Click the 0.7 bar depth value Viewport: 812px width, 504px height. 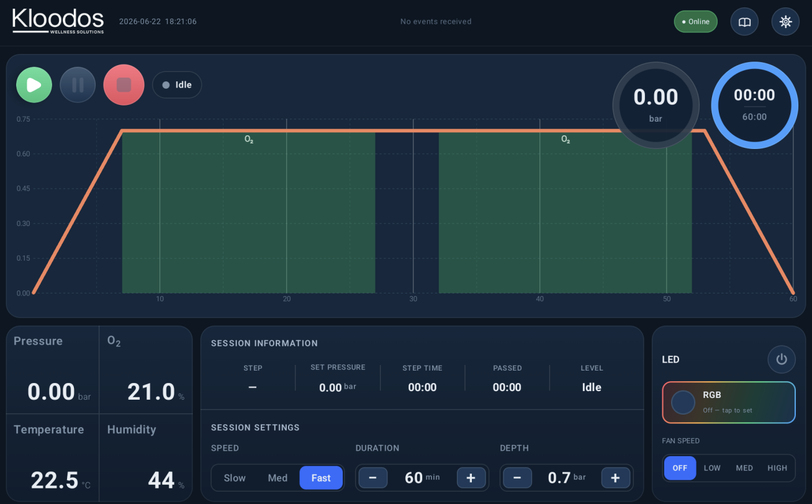(x=566, y=478)
